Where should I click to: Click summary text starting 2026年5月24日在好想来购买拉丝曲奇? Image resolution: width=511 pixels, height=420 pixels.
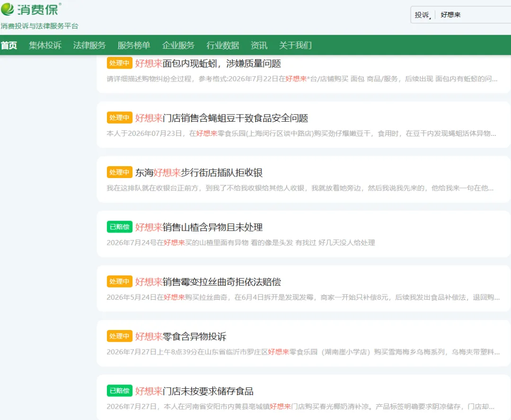click(x=303, y=297)
